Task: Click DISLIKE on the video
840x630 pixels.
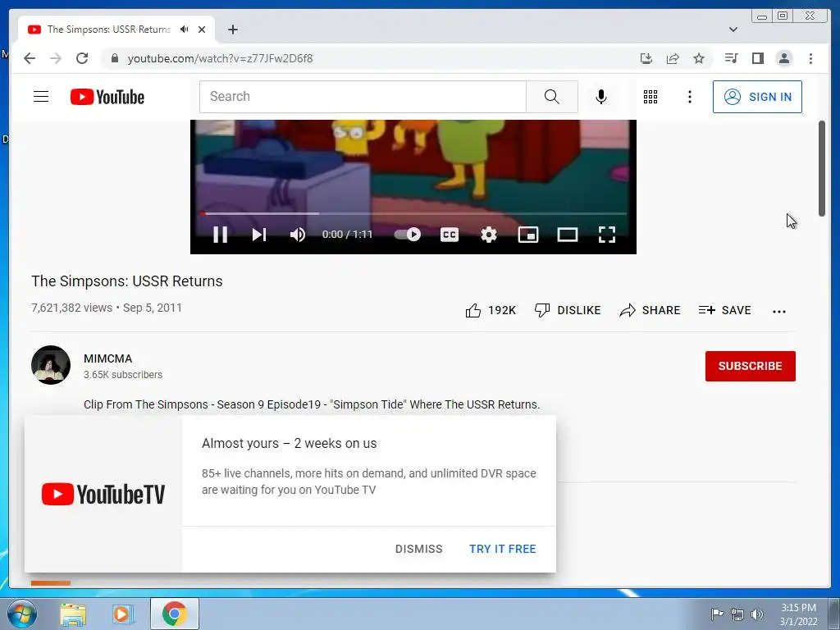Action: 568,311
